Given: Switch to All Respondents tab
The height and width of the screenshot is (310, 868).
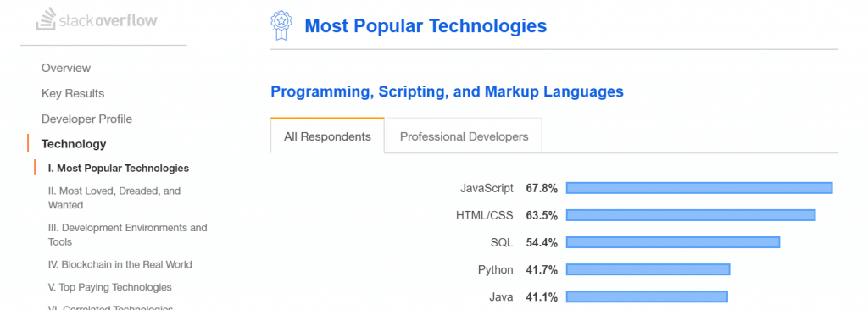Looking at the screenshot, I should (327, 136).
